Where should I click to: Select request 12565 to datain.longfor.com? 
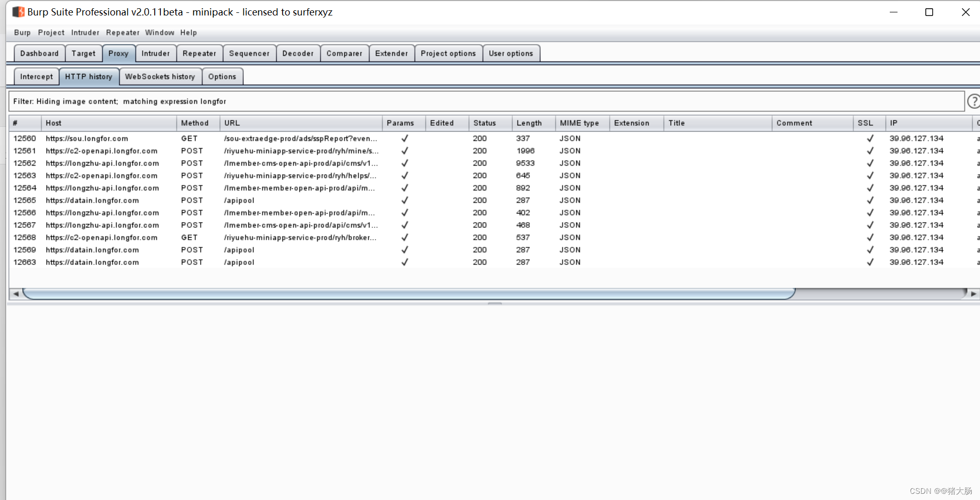coord(494,200)
